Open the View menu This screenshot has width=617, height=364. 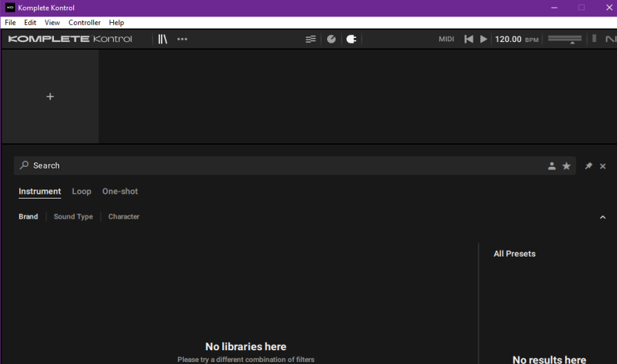click(x=52, y=23)
